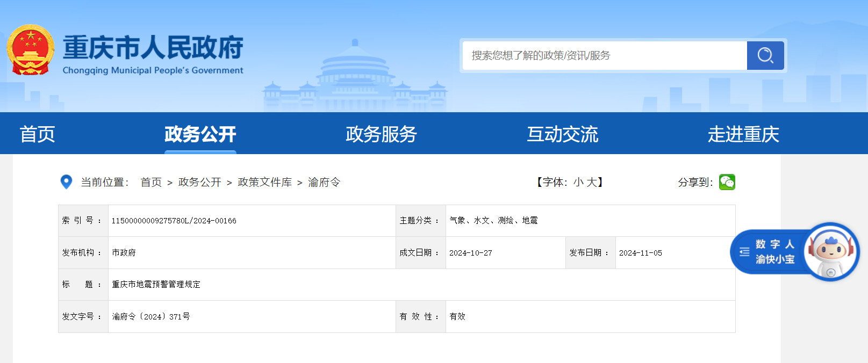The height and width of the screenshot is (363, 868).
Task: Click the 重庆市人民政府 site title
Action: [153, 48]
